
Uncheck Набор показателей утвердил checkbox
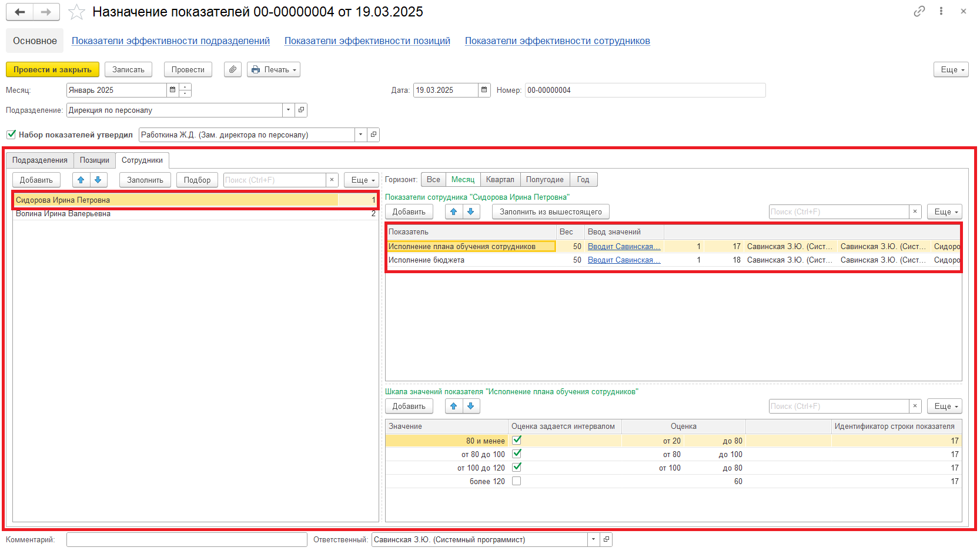[11, 135]
